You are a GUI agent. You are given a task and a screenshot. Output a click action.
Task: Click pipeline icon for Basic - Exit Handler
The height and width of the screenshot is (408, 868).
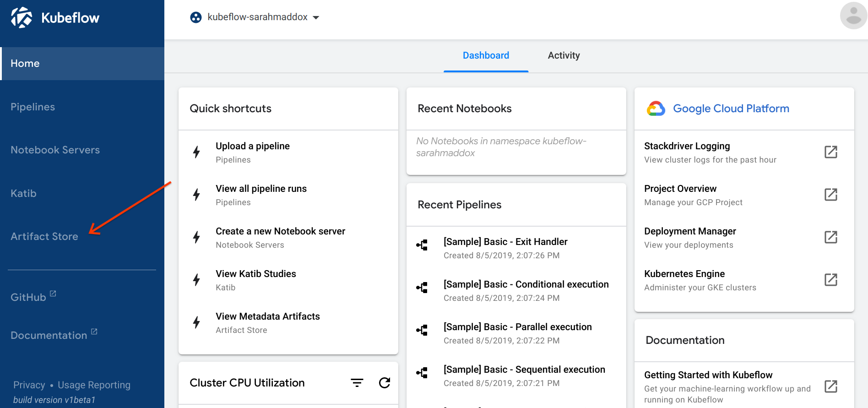pos(422,245)
